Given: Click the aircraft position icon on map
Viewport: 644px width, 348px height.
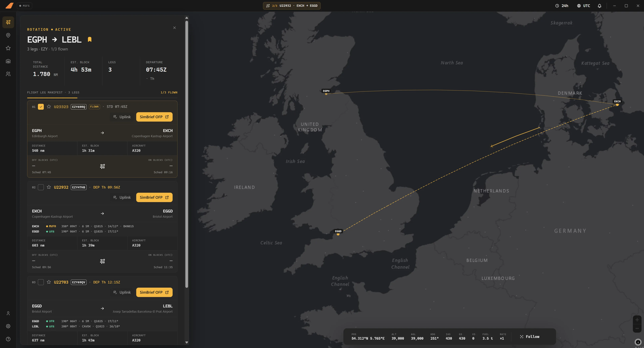Looking at the screenshot, I should pos(492,146).
